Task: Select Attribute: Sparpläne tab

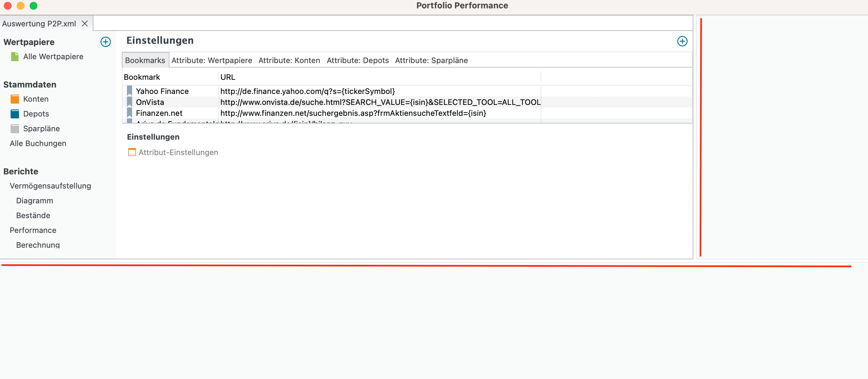Action: click(431, 60)
